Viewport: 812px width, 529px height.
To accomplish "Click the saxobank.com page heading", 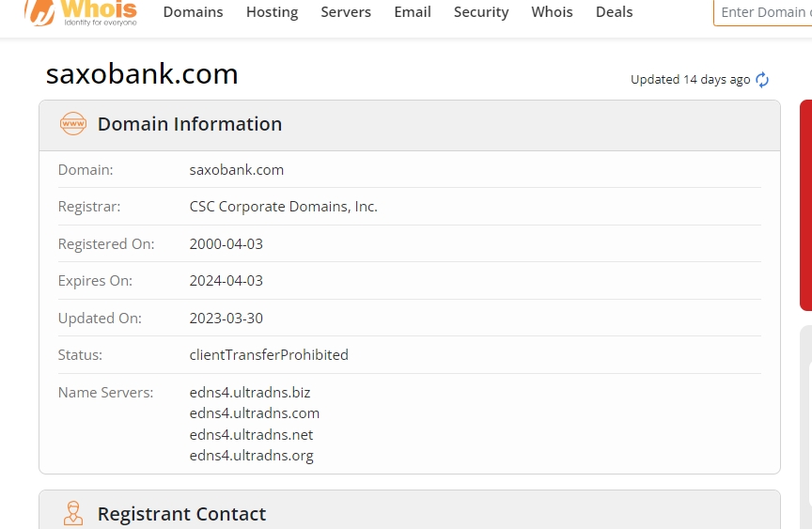I will click(142, 74).
